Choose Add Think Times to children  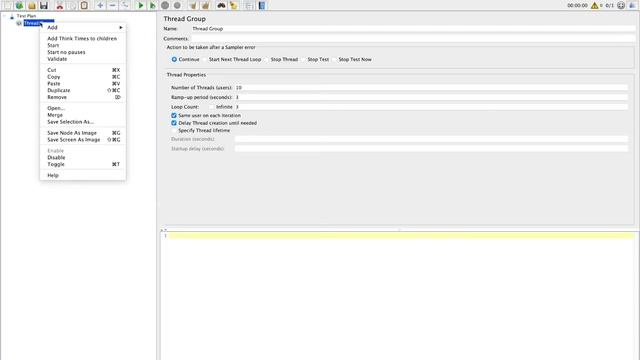[83, 38]
